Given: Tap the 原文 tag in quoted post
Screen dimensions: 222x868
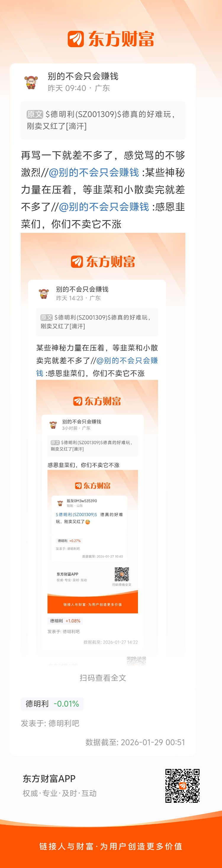Looking at the screenshot, I should [35, 114].
